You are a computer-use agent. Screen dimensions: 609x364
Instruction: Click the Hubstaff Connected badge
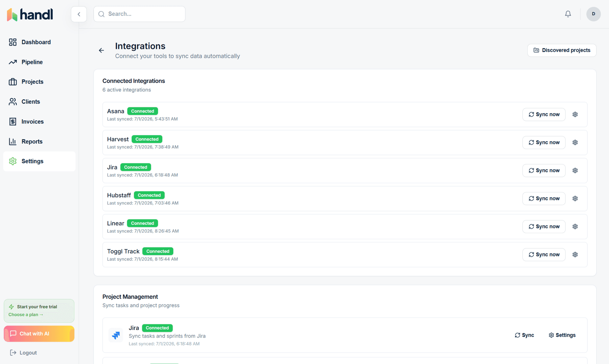(x=149, y=195)
